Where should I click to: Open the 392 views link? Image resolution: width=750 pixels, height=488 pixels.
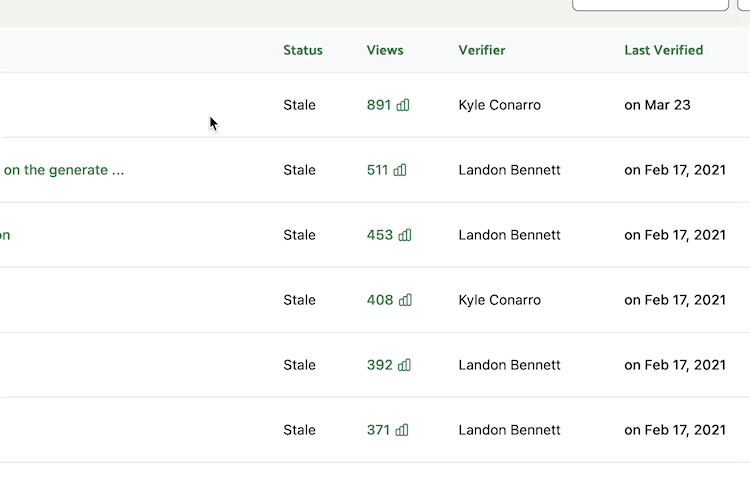(x=380, y=365)
